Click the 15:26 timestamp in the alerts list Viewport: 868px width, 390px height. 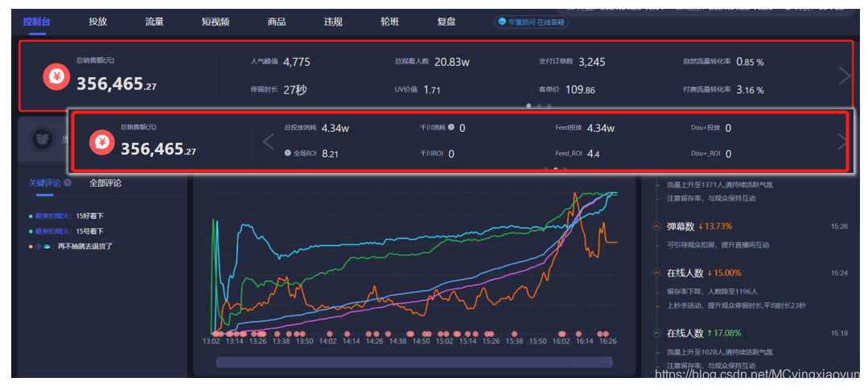[839, 226]
